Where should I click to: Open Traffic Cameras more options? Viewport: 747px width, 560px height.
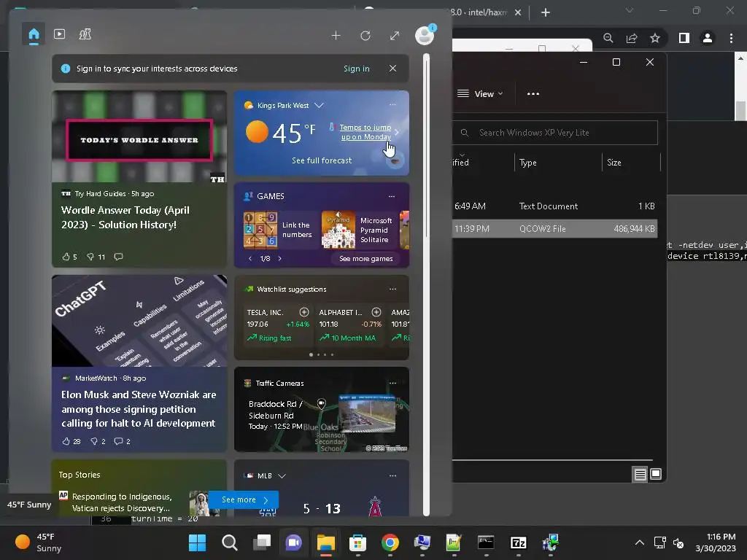pos(392,383)
